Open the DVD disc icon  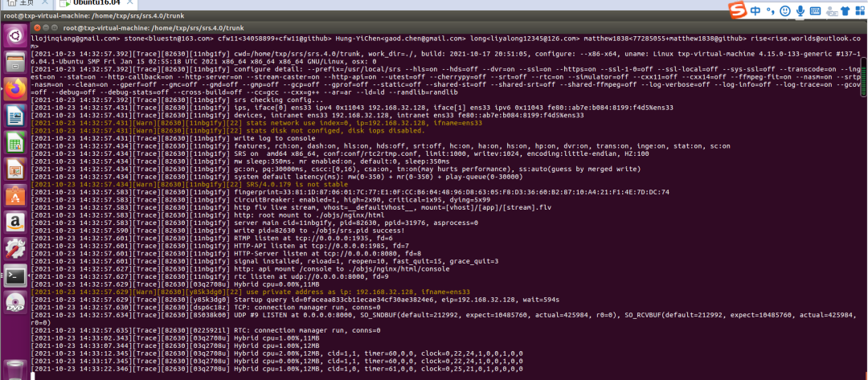[15, 303]
